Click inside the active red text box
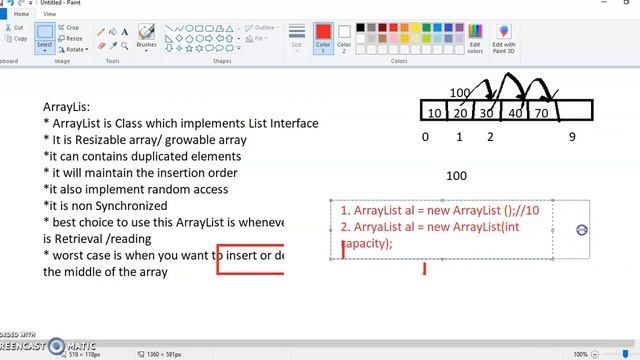 point(442,229)
